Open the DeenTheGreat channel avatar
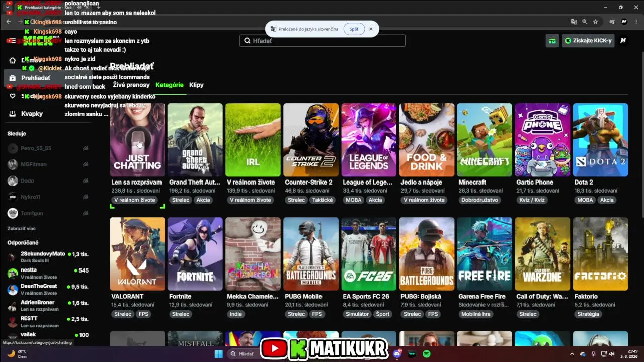 [x=13, y=290]
